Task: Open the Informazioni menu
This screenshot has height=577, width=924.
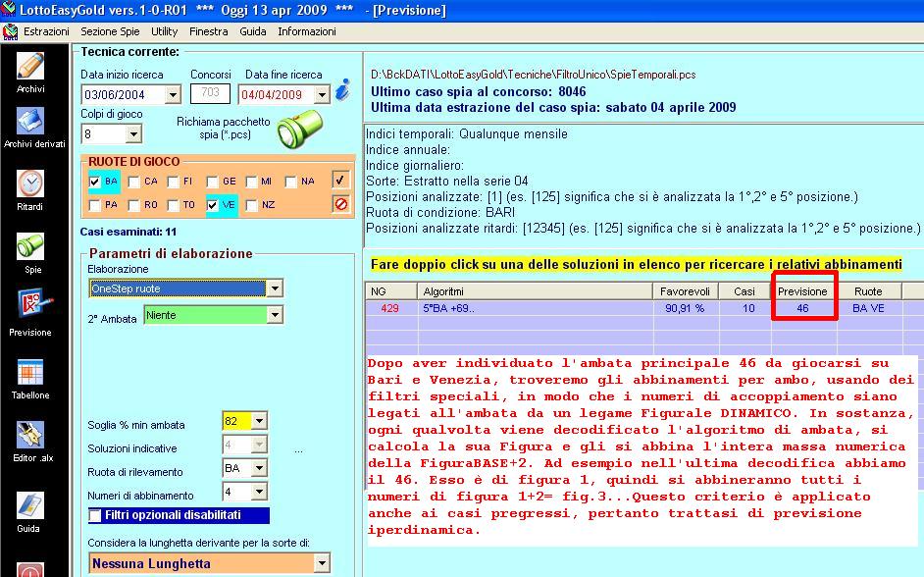Action: [x=307, y=31]
